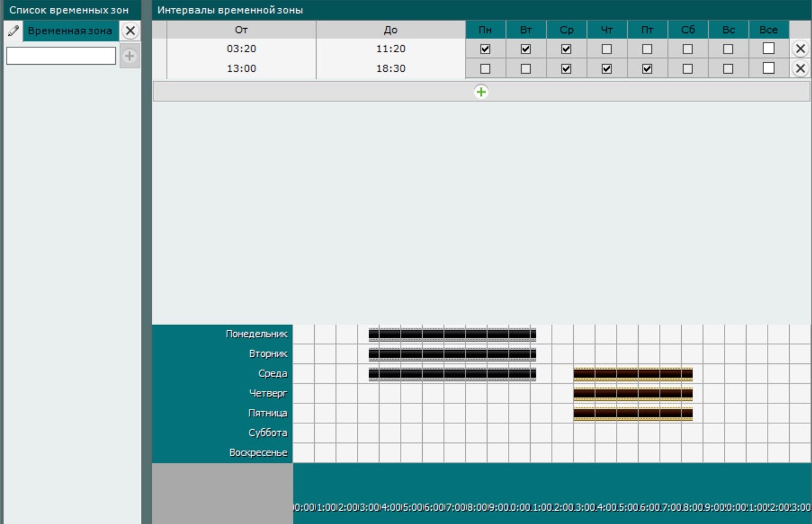Click the new time zone name field
Screen dimensions: 812x524
(61, 56)
